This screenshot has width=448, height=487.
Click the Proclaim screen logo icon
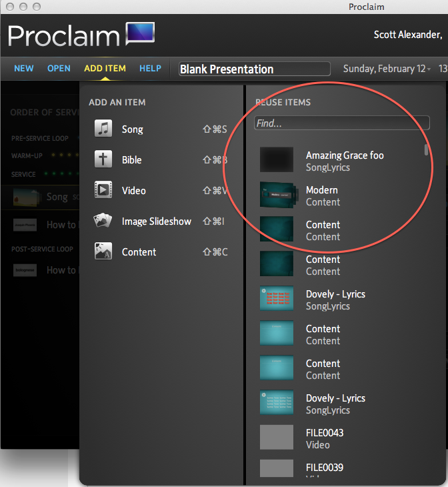point(140,33)
